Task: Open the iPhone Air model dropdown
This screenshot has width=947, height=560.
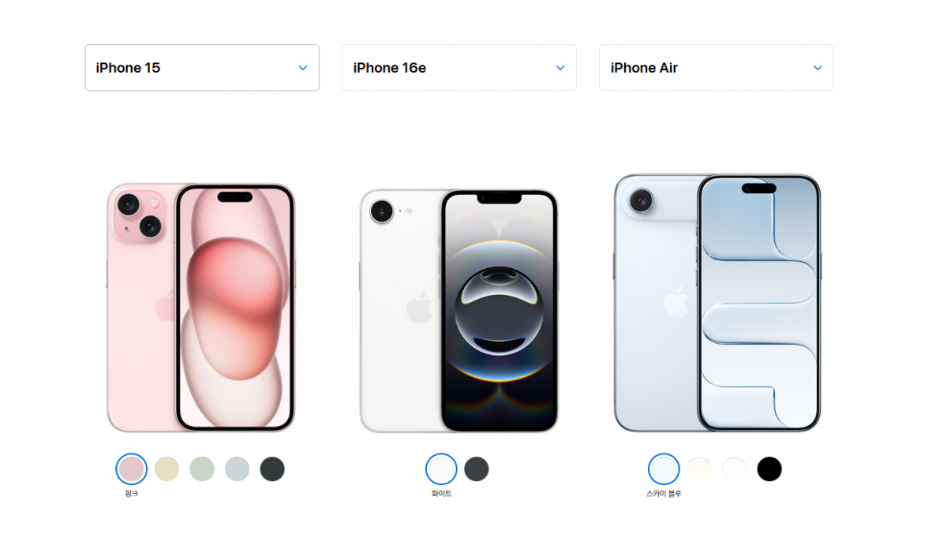Action: pyautogui.click(x=717, y=68)
